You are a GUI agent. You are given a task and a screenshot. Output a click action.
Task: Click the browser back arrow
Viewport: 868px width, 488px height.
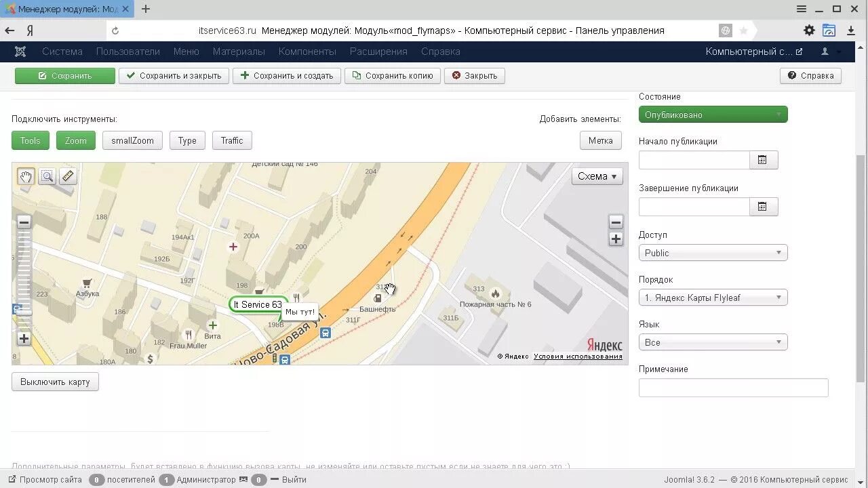[9, 30]
